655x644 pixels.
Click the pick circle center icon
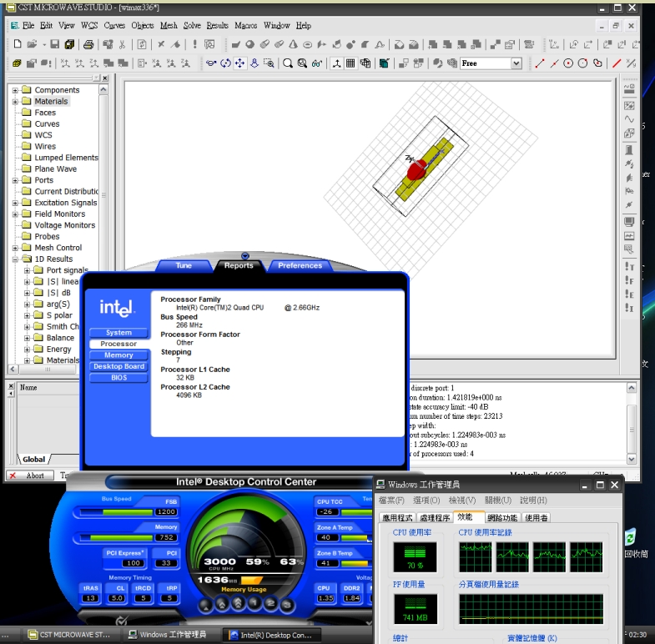coord(568,63)
